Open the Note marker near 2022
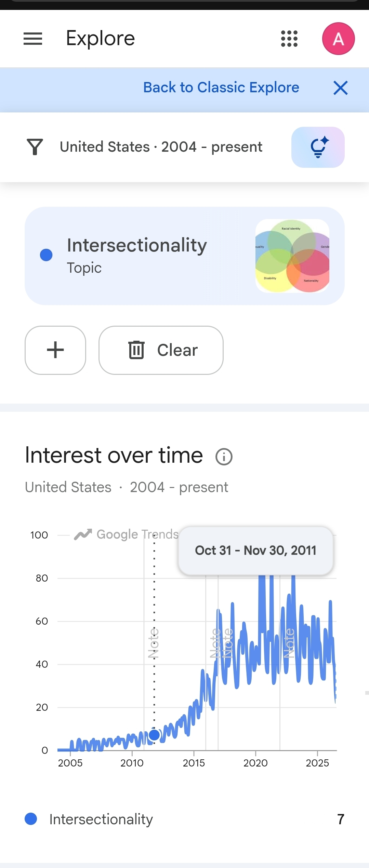This screenshot has width=369, height=868. (x=289, y=643)
